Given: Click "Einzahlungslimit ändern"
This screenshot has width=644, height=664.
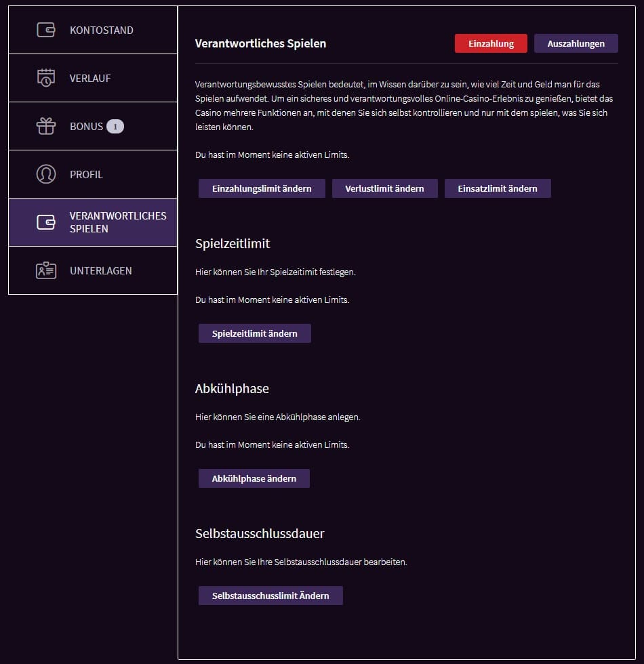Looking at the screenshot, I should pos(262,188).
